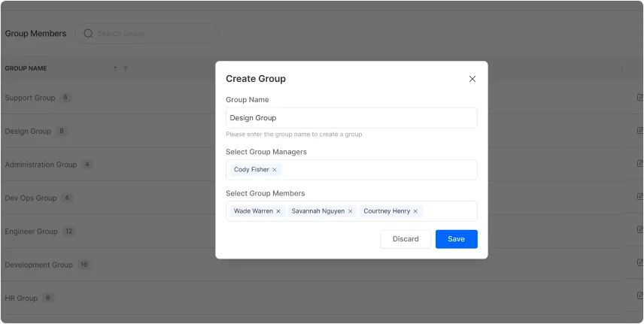Expand the Select Group Members field
The image size is (644, 324).
(x=448, y=211)
